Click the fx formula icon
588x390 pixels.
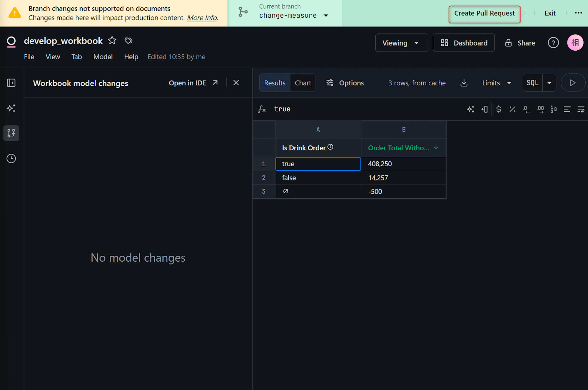pos(262,109)
